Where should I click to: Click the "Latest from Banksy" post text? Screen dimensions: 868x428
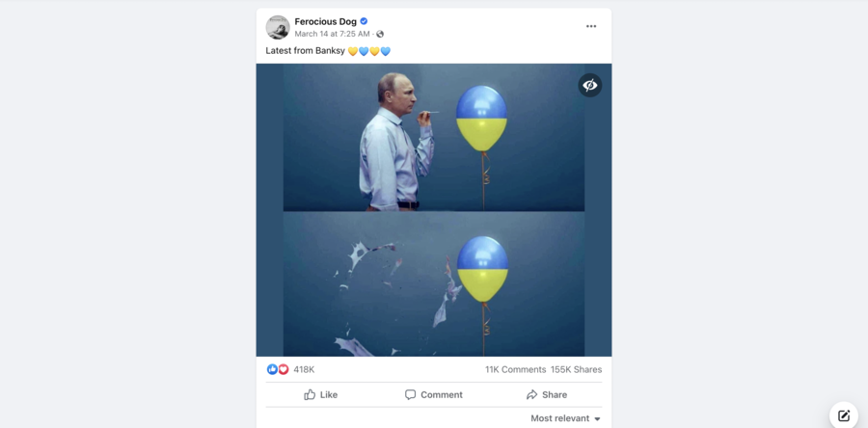305,51
